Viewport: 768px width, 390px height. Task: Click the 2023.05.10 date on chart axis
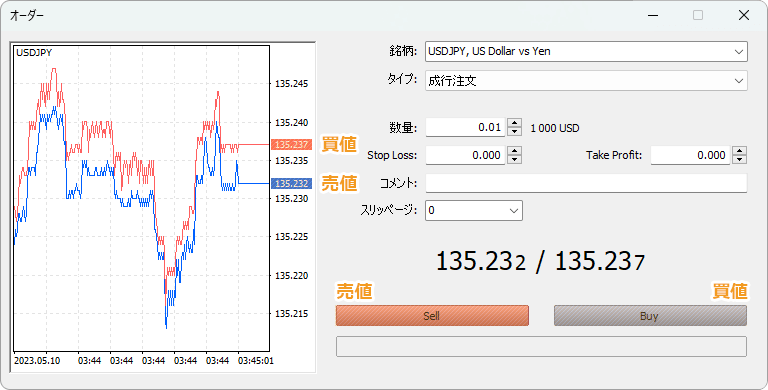click(37, 361)
